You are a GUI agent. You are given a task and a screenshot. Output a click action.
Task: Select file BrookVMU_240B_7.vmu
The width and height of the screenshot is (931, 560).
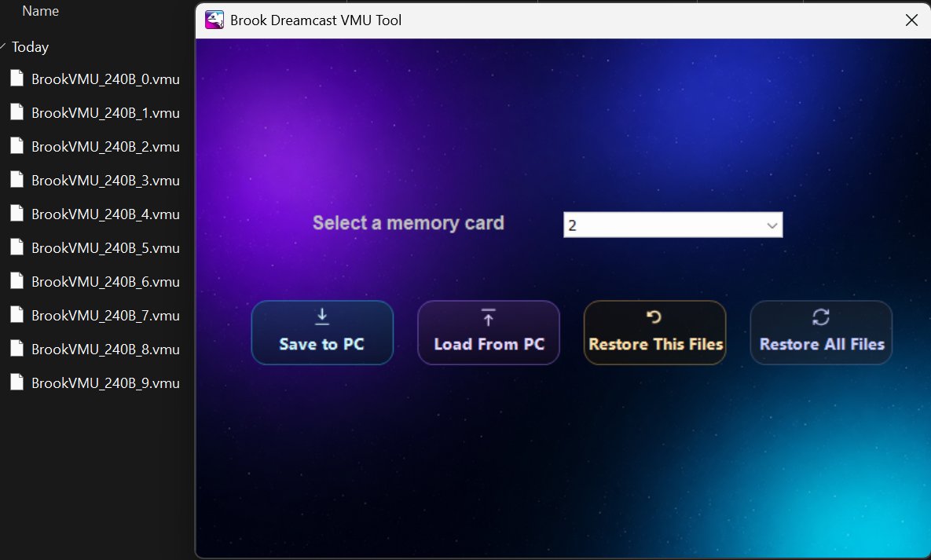[95, 316]
